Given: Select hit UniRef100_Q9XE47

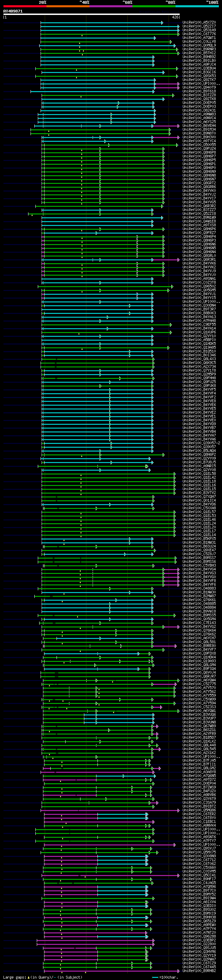Looking at the screenshot, I should point(199,550).
